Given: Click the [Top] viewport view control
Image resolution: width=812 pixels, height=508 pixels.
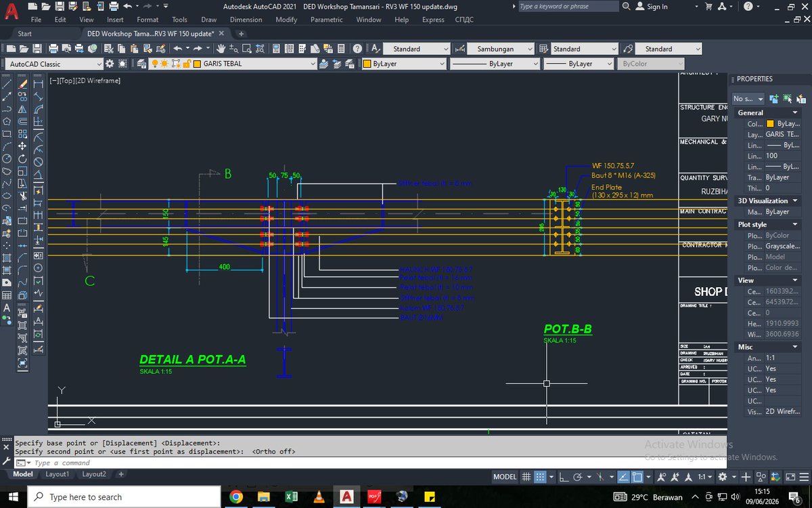Looking at the screenshot, I should click(68, 81).
